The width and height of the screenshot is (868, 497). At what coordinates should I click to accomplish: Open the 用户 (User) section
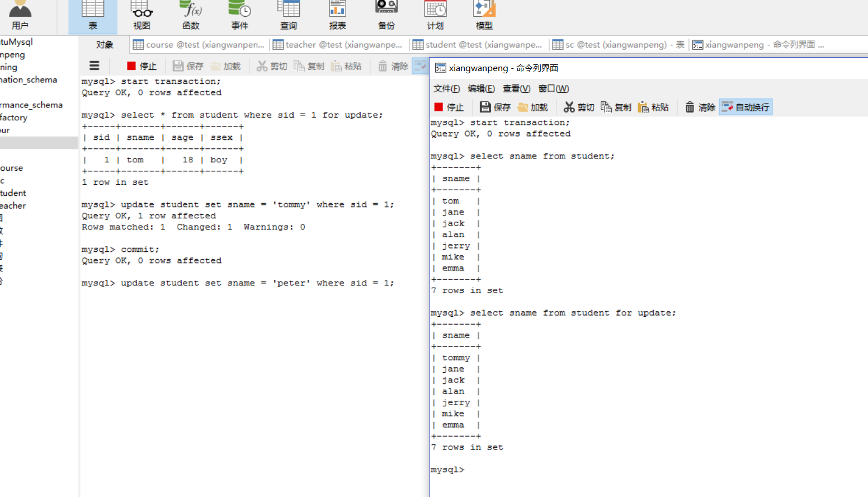point(20,16)
